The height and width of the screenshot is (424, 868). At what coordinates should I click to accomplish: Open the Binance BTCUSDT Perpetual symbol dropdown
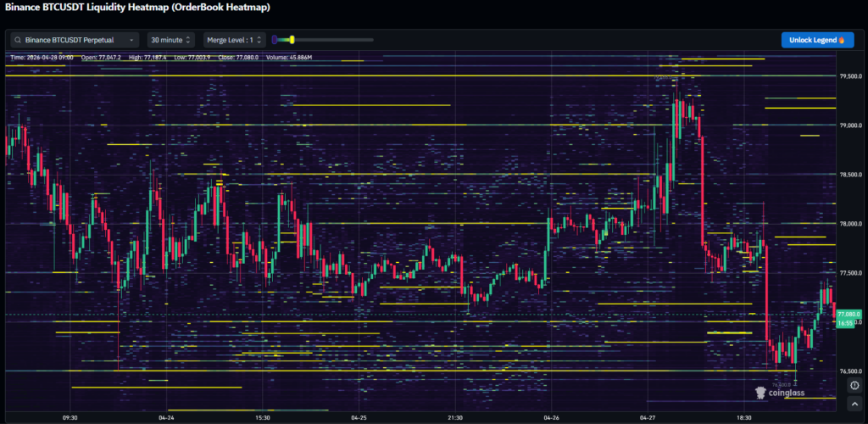pos(75,40)
